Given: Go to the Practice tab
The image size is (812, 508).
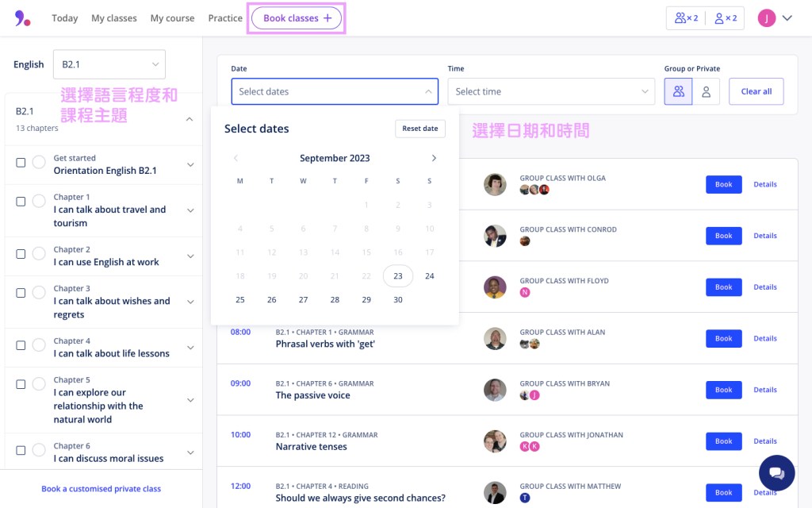Looking at the screenshot, I should coord(225,18).
